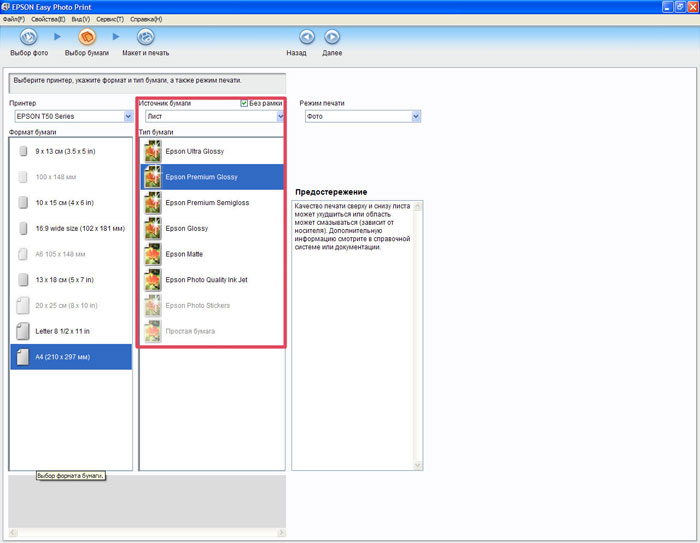
Task: Click the Далее label
Action: 332,53
